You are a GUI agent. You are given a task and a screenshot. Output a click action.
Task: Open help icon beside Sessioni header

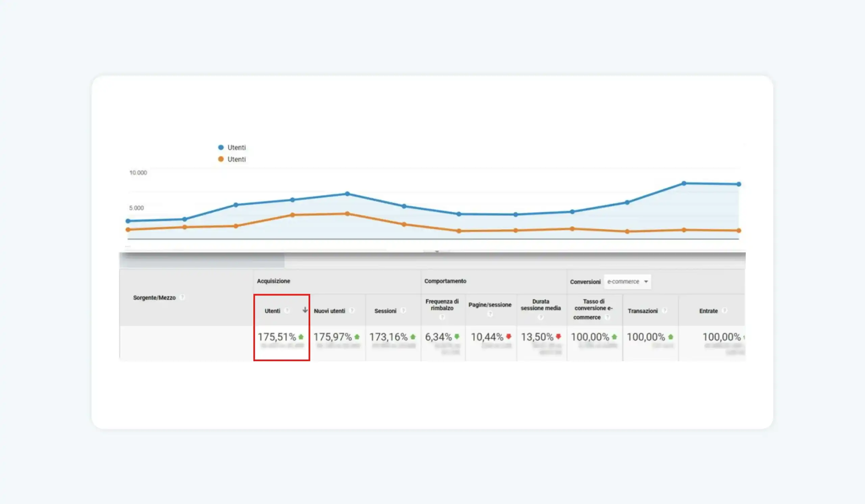403,311
